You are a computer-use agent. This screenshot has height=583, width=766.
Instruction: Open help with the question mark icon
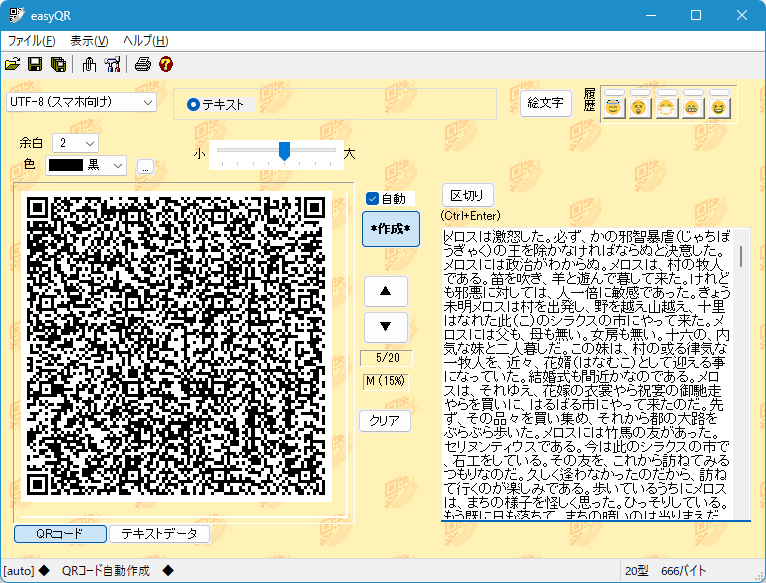[x=166, y=64]
